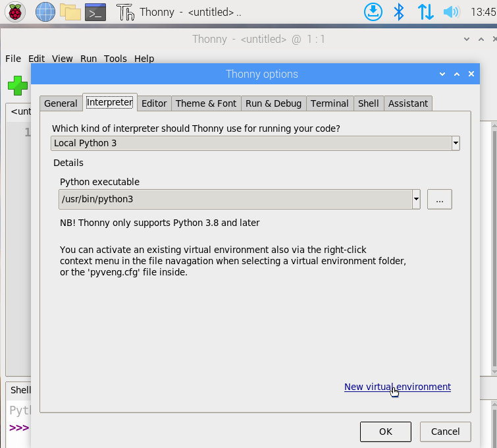Click the updates download tray icon
Image resolution: width=497 pixels, height=448 pixels.
[x=373, y=12]
